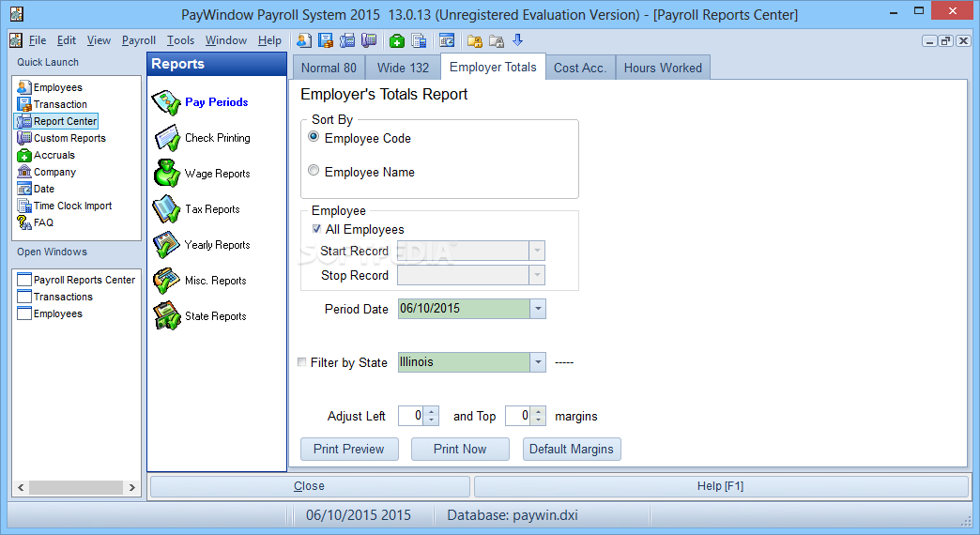Decrease Adjust Left margin spinner
Screen dimensions: 980x535
click(431, 420)
